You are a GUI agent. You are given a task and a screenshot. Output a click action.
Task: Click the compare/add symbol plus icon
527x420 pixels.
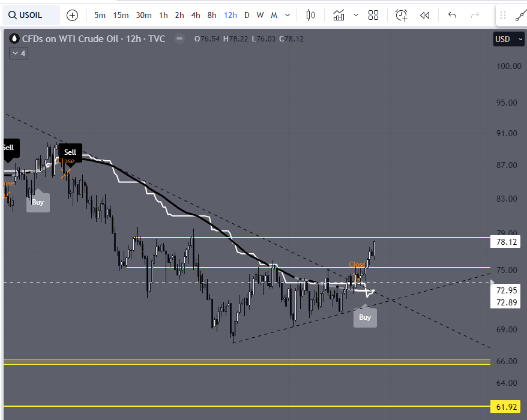pyautogui.click(x=72, y=15)
